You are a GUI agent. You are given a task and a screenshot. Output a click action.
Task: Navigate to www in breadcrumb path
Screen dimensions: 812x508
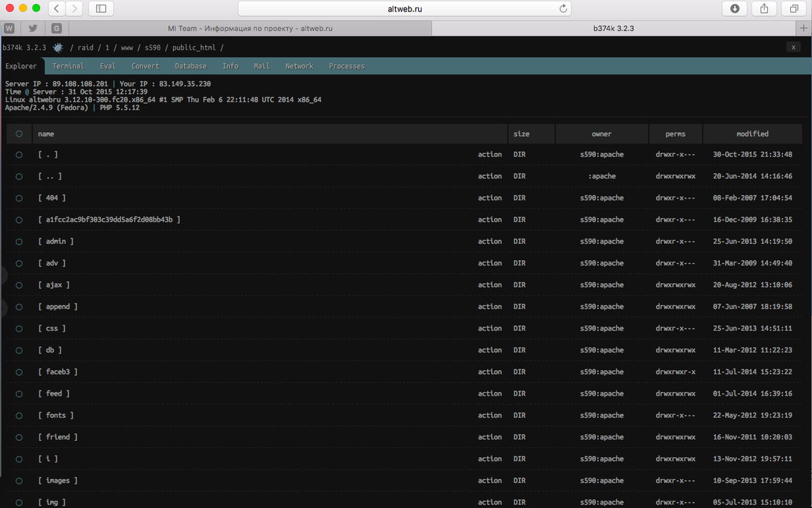click(x=127, y=47)
